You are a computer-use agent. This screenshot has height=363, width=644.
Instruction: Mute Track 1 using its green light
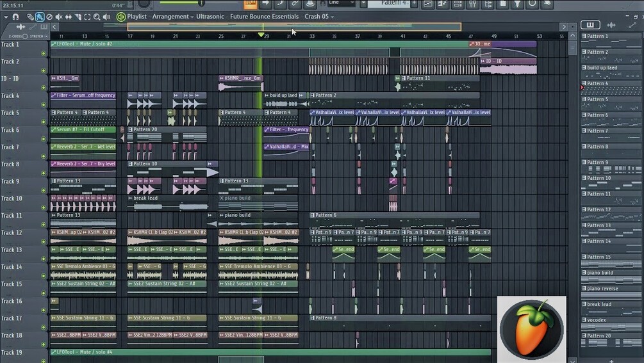[x=44, y=53]
